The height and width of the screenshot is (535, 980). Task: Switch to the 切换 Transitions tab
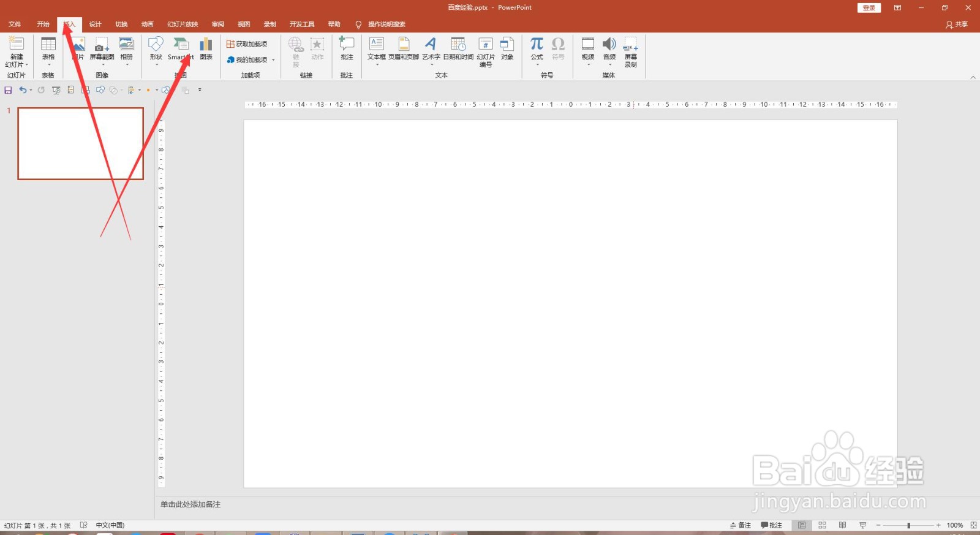click(x=121, y=25)
